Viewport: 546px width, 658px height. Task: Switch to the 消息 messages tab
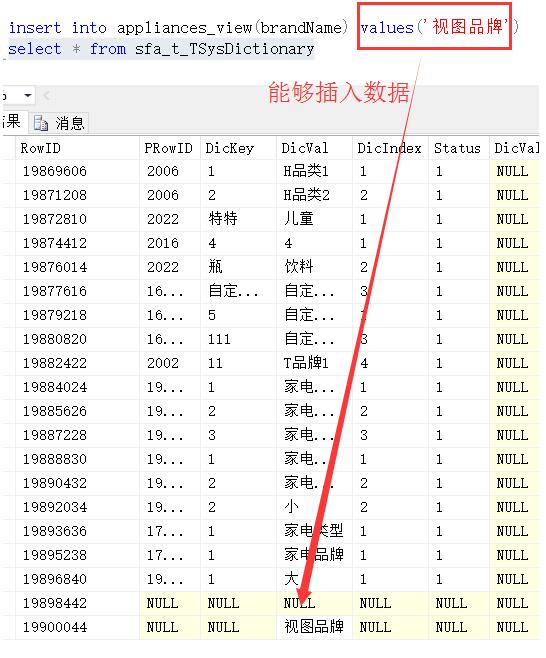[59, 123]
